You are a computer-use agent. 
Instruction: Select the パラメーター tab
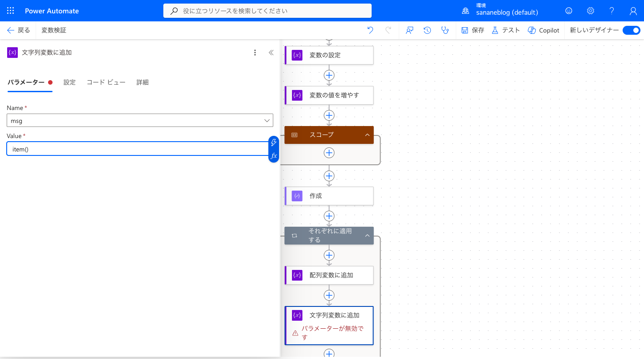tap(30, 82)
